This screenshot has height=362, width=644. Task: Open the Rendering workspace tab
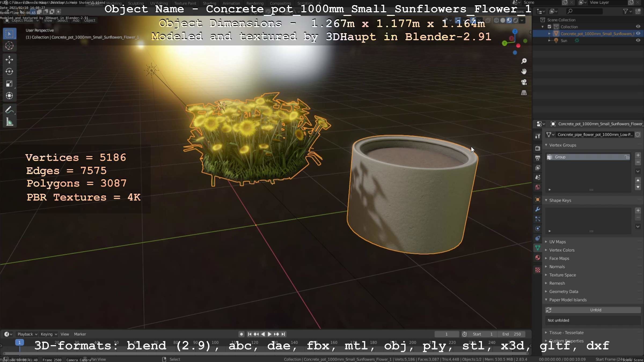pos(255,3)
